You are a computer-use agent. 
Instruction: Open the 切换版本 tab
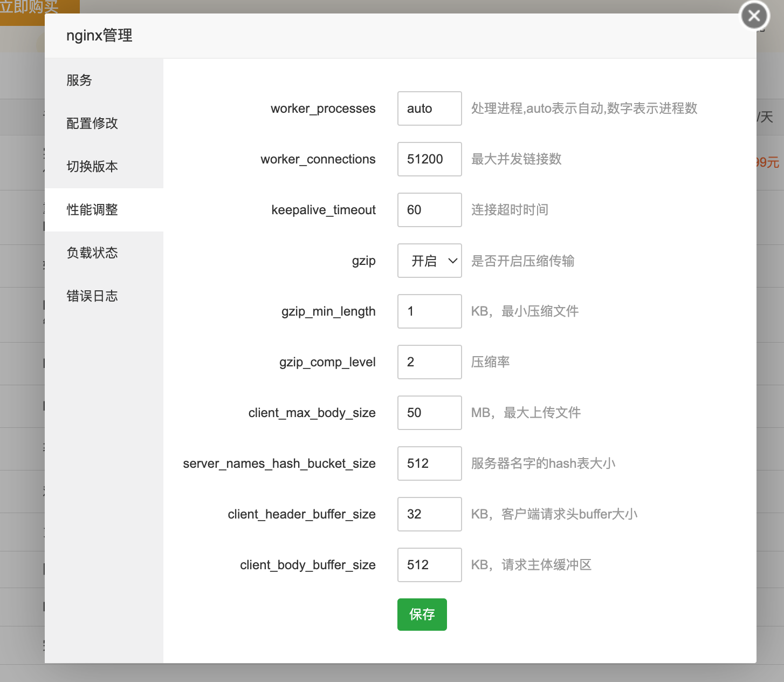104,167
